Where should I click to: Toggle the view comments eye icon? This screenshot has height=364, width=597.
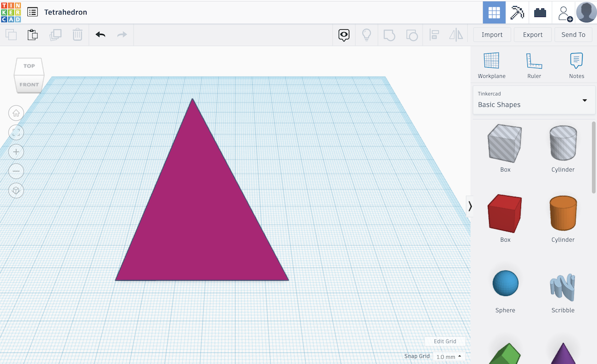click(344, 35)
